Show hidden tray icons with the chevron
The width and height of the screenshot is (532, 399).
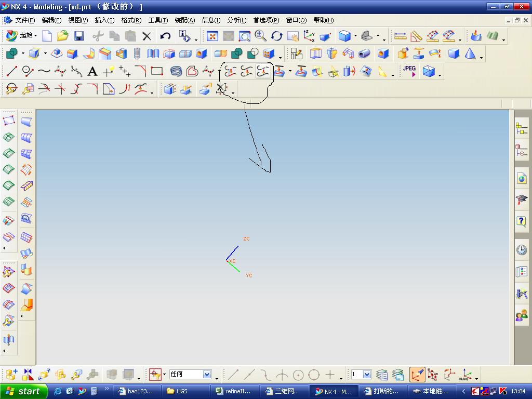463,391
